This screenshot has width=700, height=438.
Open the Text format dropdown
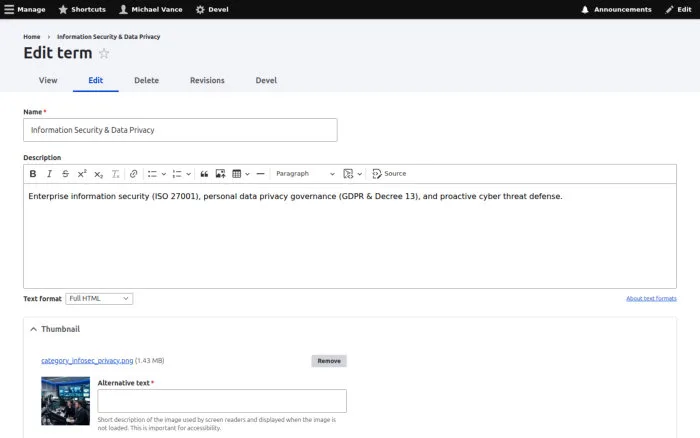tap(99, 298)
